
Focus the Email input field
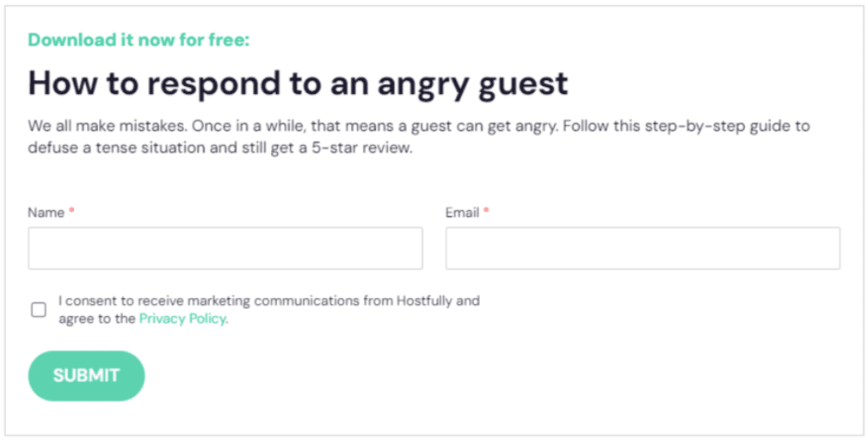pos(643,249)
